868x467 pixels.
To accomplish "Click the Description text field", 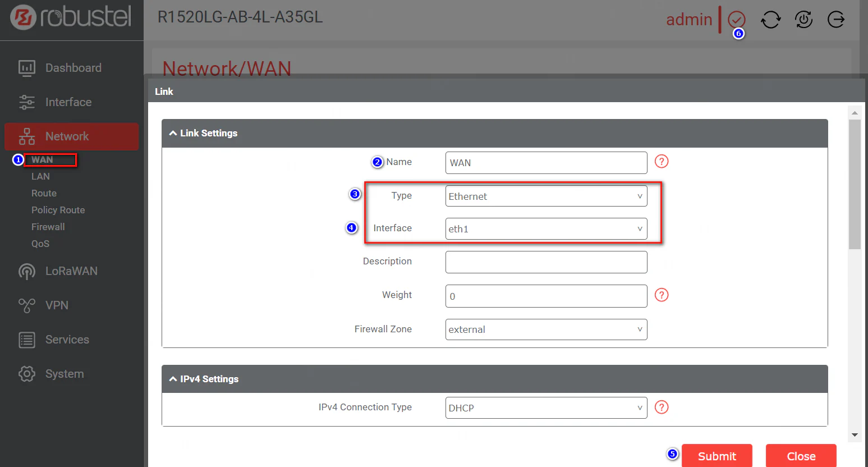I will [x=546, y=262].
